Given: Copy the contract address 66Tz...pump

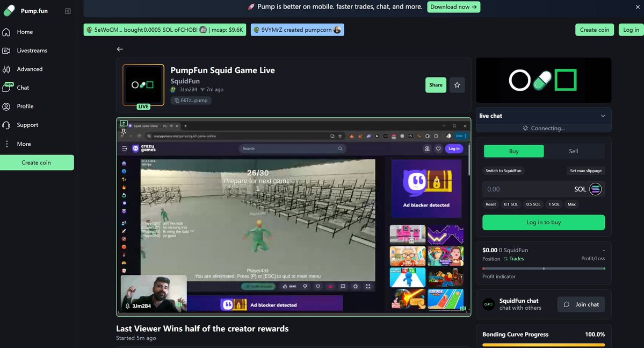Looking at the screenshot, I should click(191, 101).
